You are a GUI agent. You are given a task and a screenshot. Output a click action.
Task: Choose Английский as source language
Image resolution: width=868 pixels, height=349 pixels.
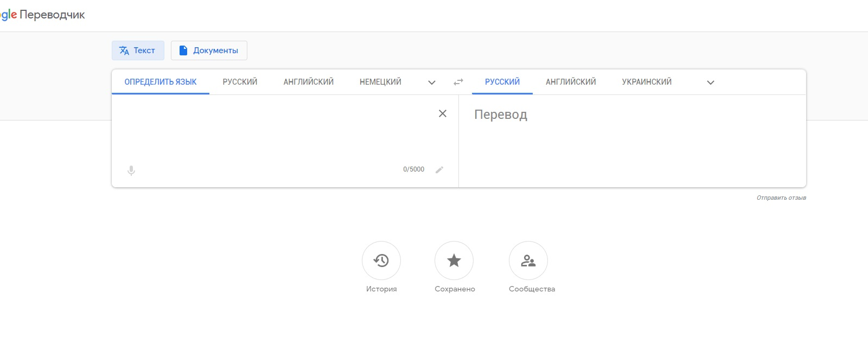308,82
